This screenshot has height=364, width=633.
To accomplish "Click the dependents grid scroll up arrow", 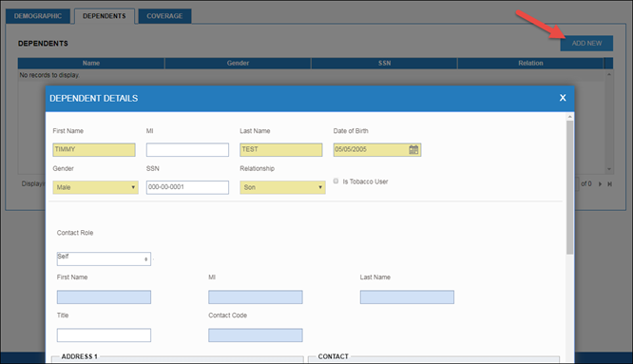I will [x=609, y=75].
